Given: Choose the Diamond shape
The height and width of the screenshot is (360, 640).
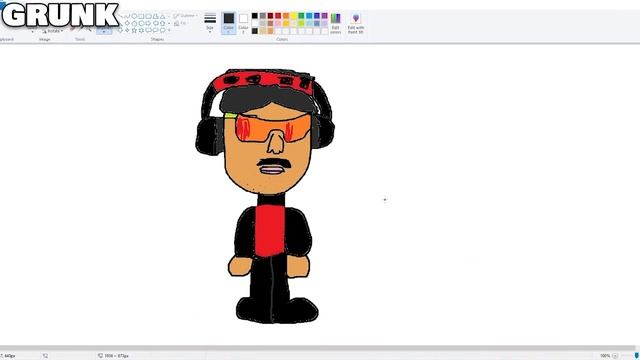Looking at the screenshot, I should point(127,23).
